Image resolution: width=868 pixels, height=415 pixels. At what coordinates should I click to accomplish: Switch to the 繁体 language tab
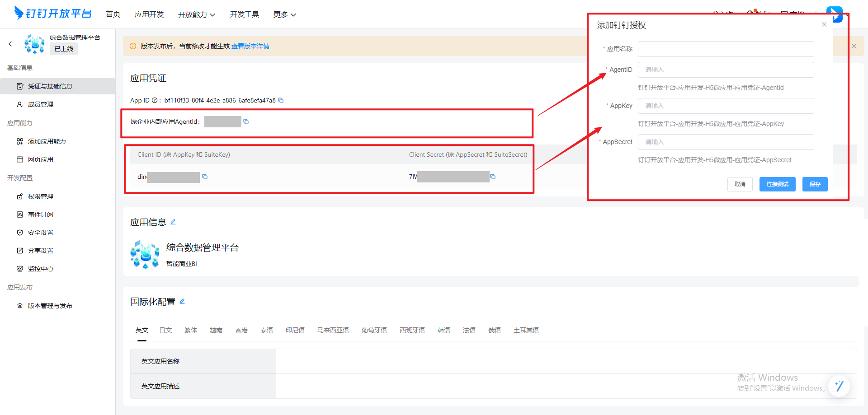coord(191,330)
